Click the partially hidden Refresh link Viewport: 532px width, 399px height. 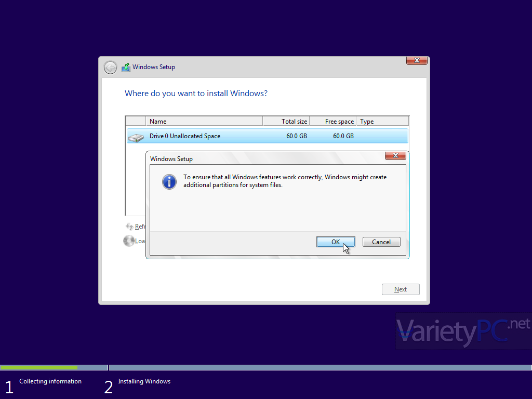140,227
